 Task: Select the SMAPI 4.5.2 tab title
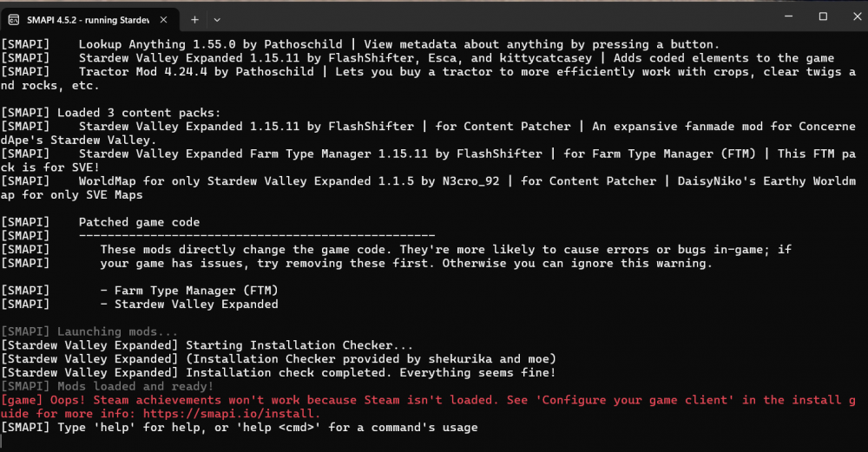pyautogui.click(x=88, y=20)
